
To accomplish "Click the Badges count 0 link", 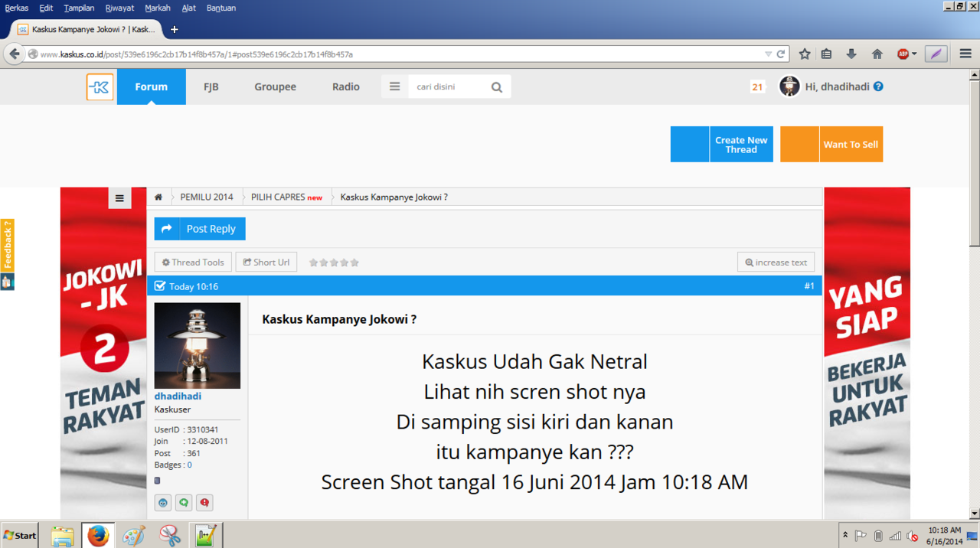I will (190, 465).
